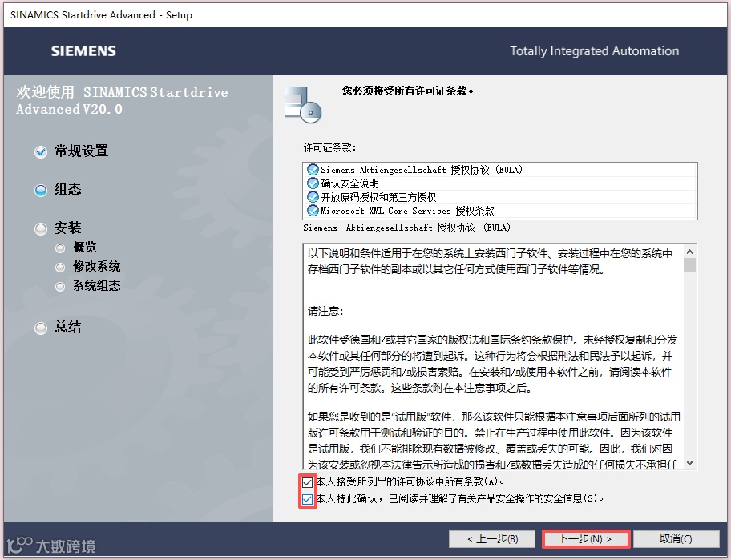Click the 开放原码授权和第三方授权 status icon
The width and height of the screenshot is (731, 560).
[x=313, y=197]
